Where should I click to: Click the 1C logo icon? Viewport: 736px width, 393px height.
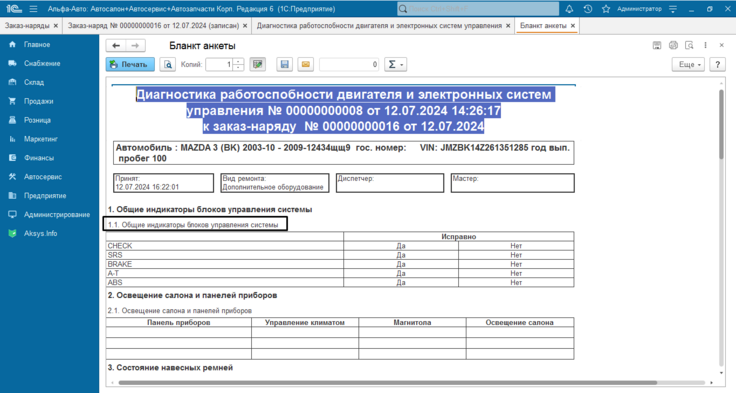pyautogui.click(x=14, y=9)
